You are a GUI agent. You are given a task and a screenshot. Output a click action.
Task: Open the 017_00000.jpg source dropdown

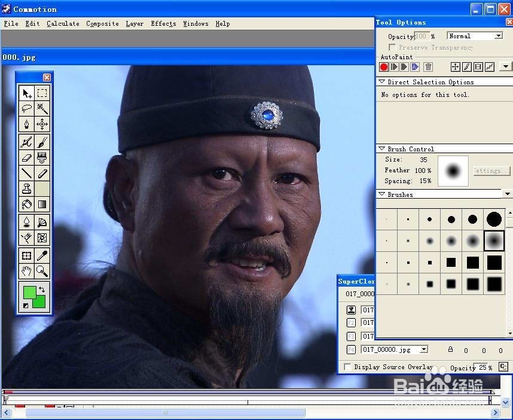point(425,350)
